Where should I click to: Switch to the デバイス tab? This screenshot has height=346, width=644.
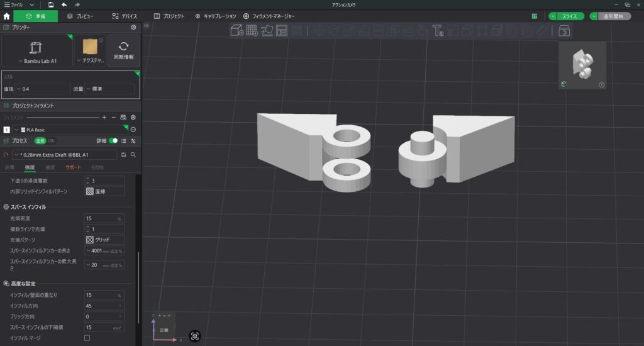125,16
